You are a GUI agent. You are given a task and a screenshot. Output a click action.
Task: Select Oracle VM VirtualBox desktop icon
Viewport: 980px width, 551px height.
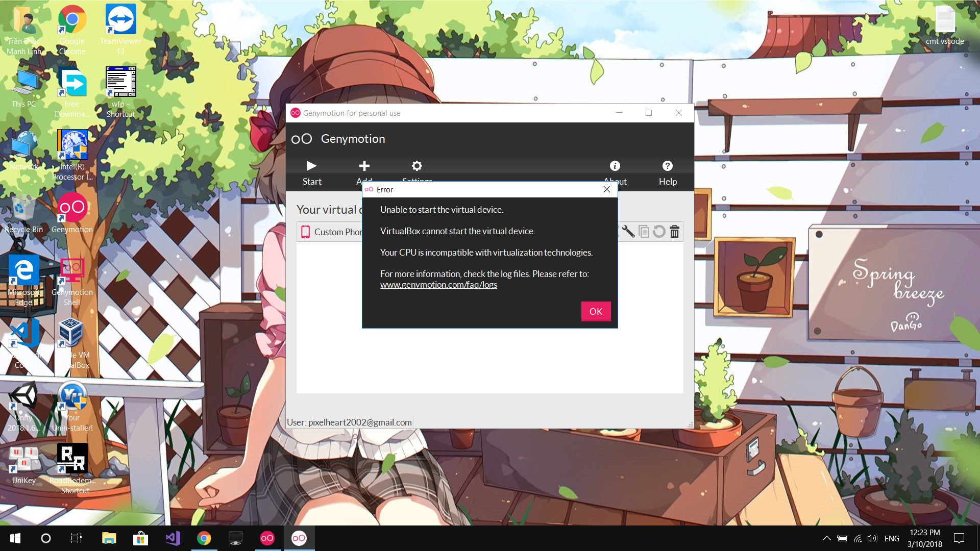point(72,344)
